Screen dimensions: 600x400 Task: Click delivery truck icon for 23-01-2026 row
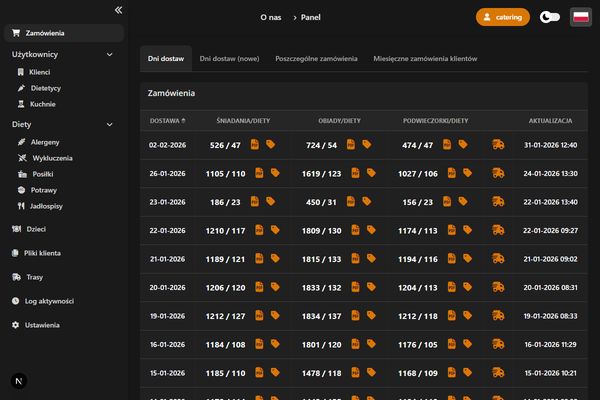tap(497, 202)
